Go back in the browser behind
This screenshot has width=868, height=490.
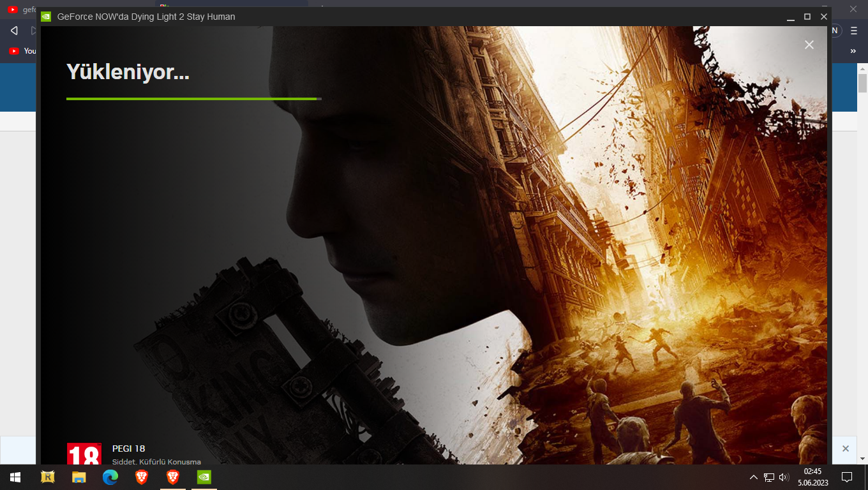pos(14,31)
